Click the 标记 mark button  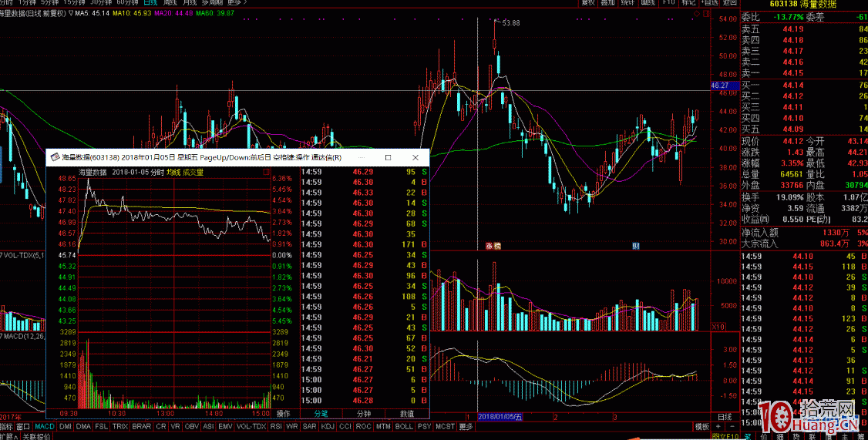(x=689, y=3)
